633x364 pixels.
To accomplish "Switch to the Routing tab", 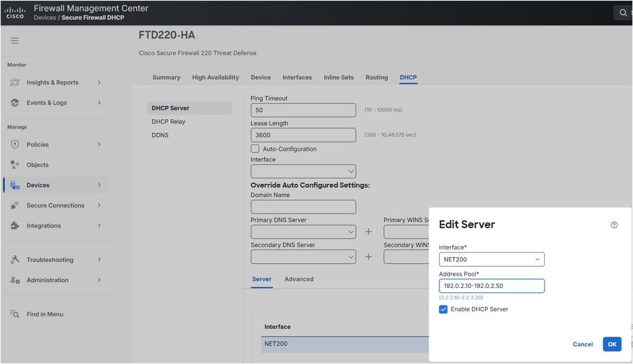I will [x=377, y=77].
